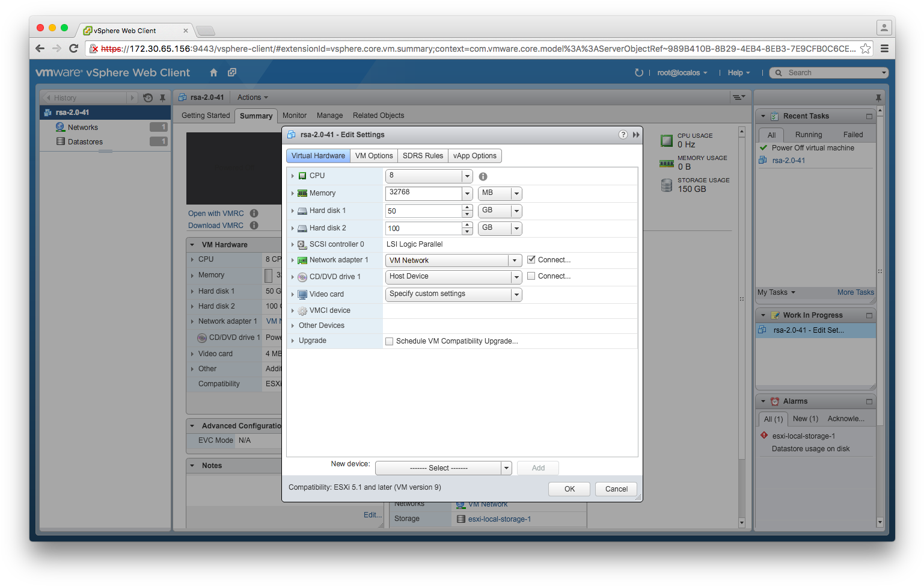Click the vSphere Search field
Screen dimensions: 924x586
[x=828, y=73]
